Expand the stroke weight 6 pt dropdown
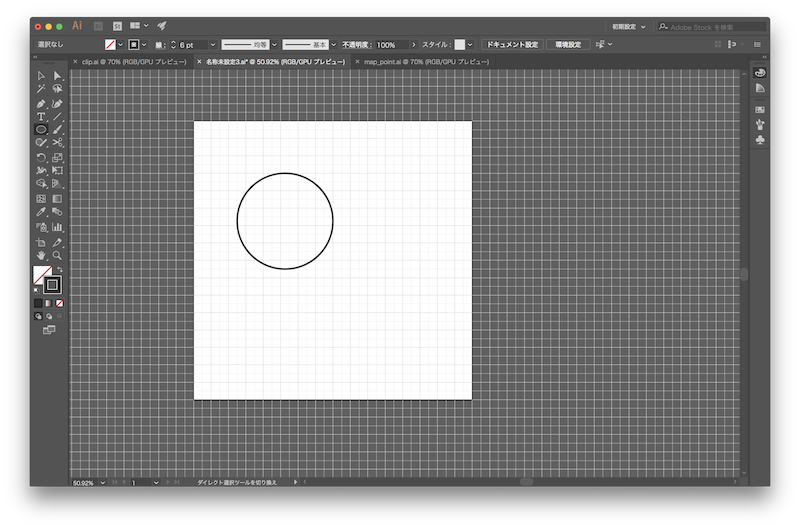Screen dimensions: 800x529 tap(211, 45)
